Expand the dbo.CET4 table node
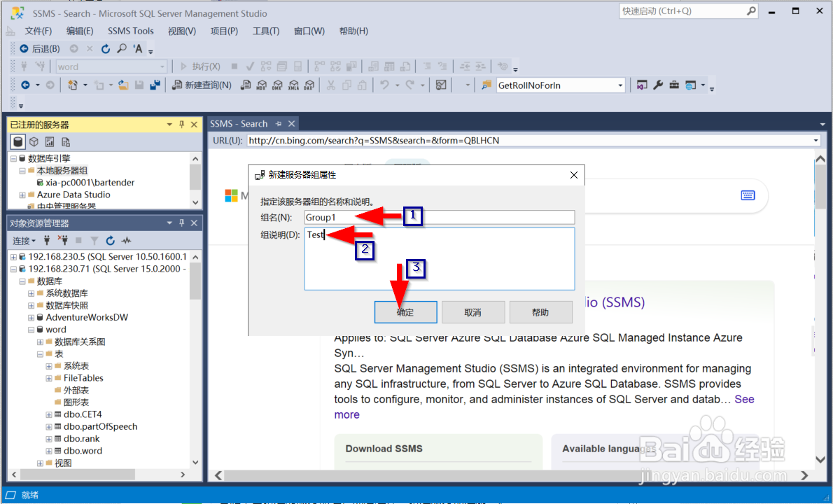This screenshot has height=504, width=833. 49,415
